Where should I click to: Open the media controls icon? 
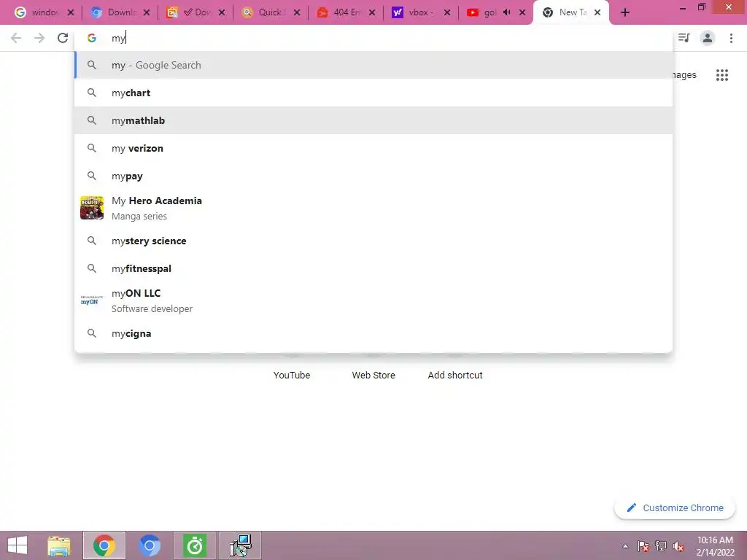(684, 38)
